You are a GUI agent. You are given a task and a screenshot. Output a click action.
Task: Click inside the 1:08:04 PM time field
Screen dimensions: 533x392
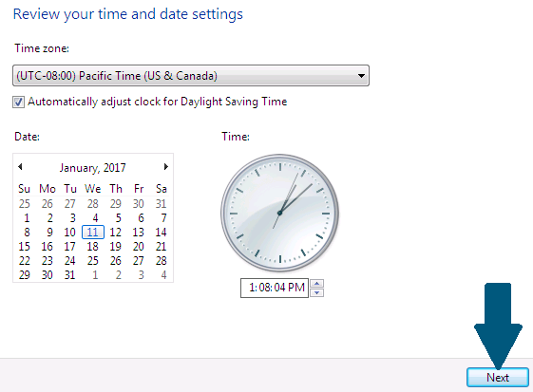[275, 288]
